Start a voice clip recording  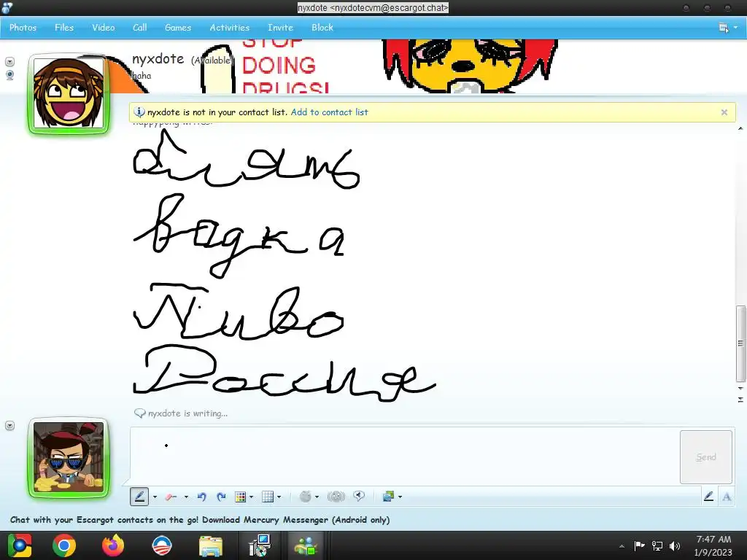click(359, 497)
